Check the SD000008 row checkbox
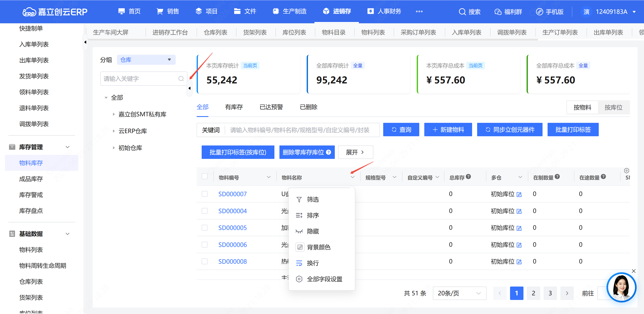Screen dimensions: 644x314 tap(205, 262)
